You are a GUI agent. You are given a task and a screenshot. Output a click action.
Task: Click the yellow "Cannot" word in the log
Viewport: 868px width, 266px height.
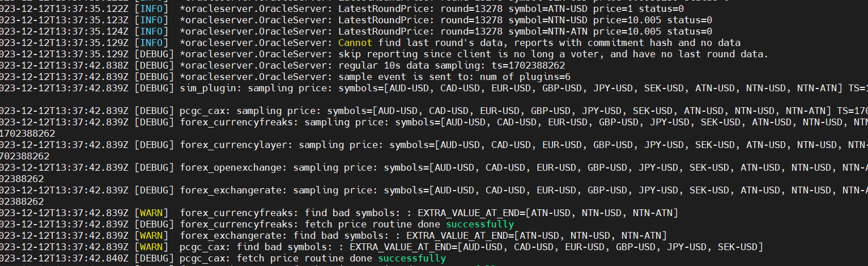[355, 43]
